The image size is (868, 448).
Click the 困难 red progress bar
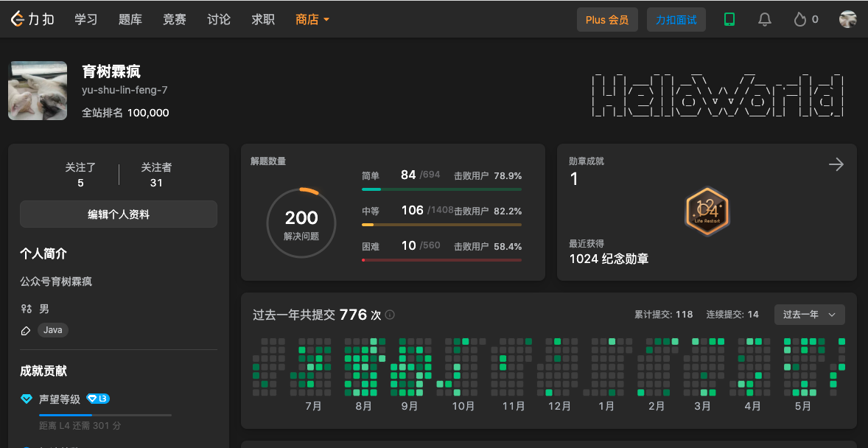click(x=441, y=259)
